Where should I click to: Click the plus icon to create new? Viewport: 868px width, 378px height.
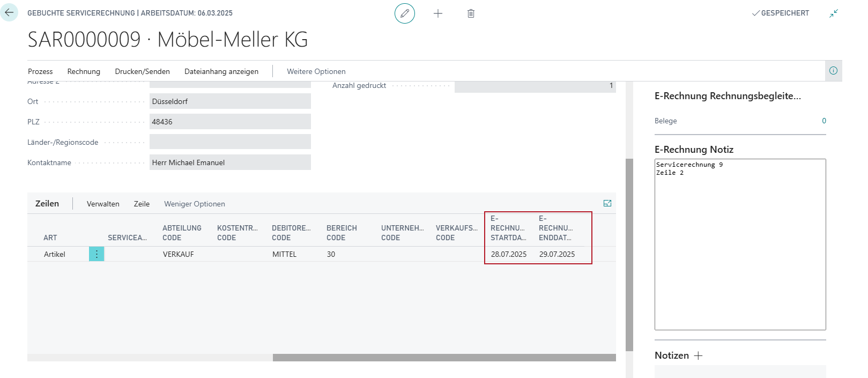click(438, 13)
